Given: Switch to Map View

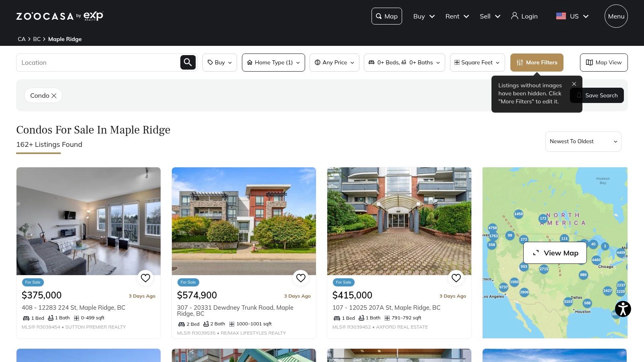Looking at the screenshot, I should (604, 63).
